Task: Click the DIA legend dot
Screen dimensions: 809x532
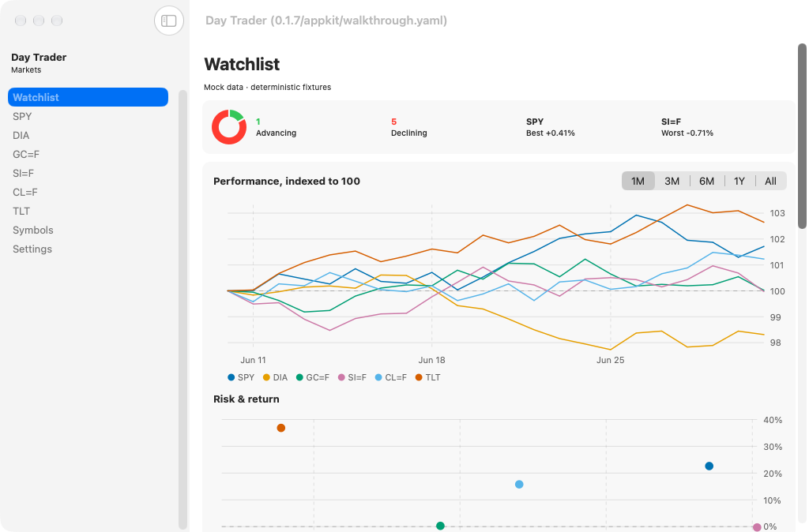Action: [x=266, y=377]
